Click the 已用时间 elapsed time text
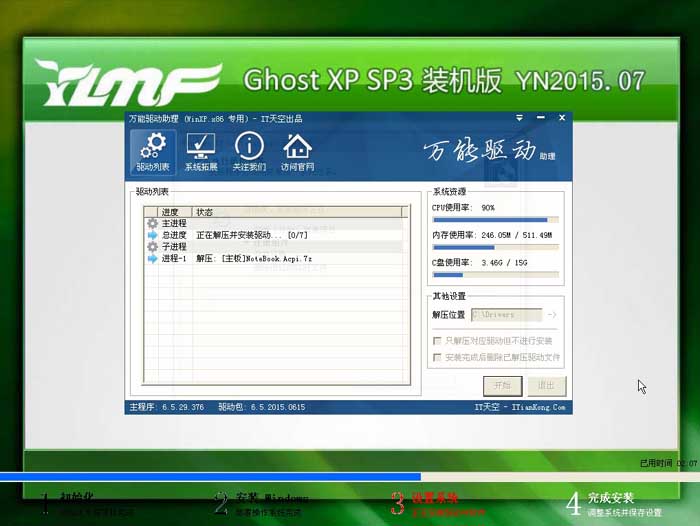700x526 pixels. [668, 463]
